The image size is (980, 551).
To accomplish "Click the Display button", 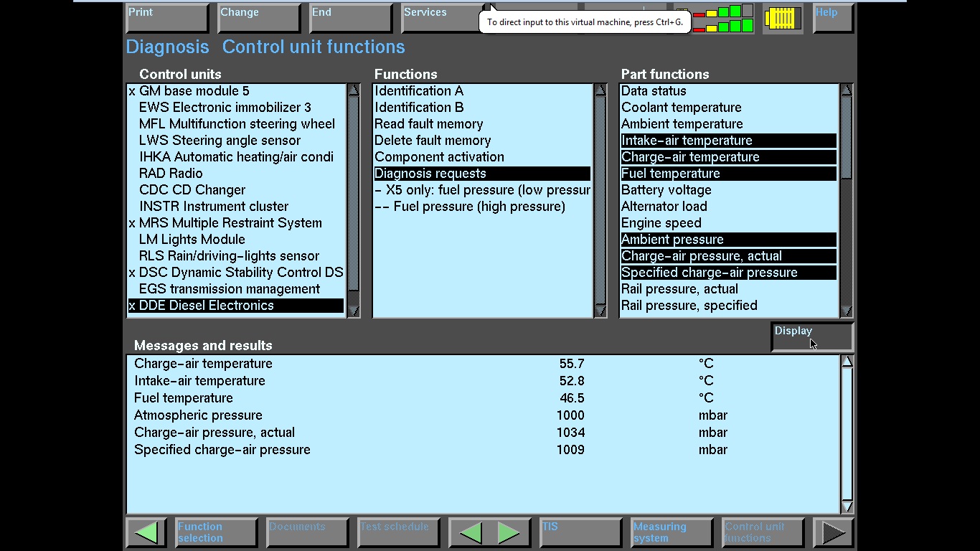I will [811, 337].
